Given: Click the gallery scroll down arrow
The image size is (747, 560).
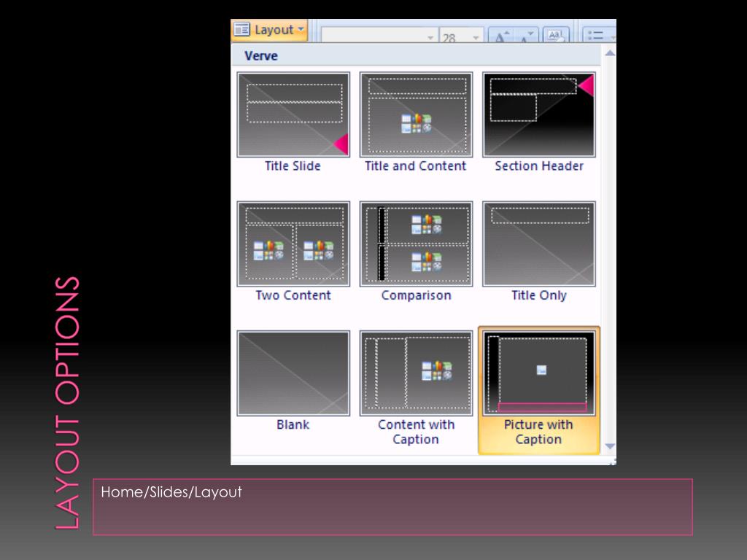Looking at the screenshot, I should coord(610,446).
